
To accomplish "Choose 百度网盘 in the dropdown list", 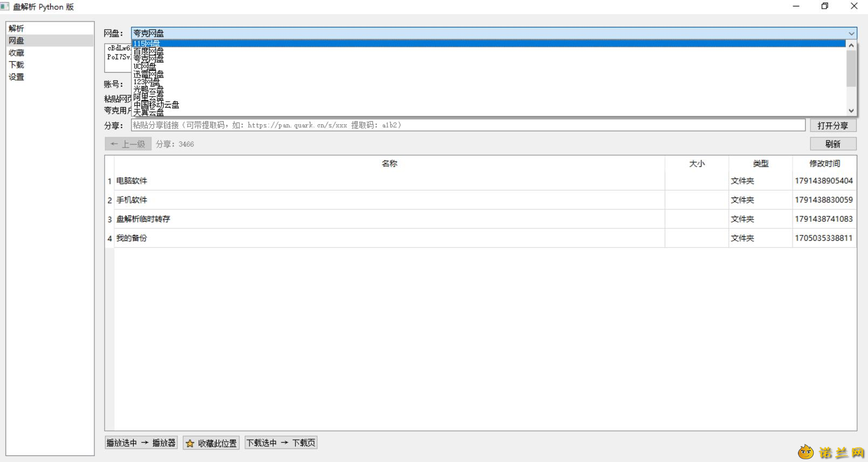I will point(489,51).
